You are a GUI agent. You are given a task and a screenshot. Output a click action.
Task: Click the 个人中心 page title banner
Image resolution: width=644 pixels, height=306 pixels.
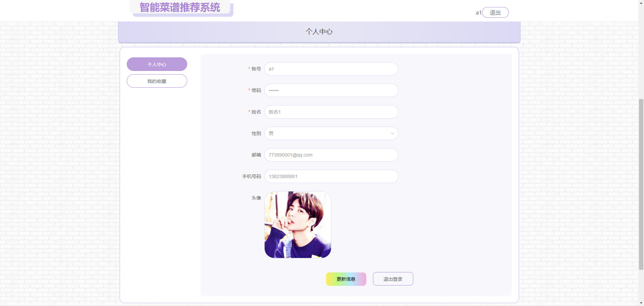319,32
